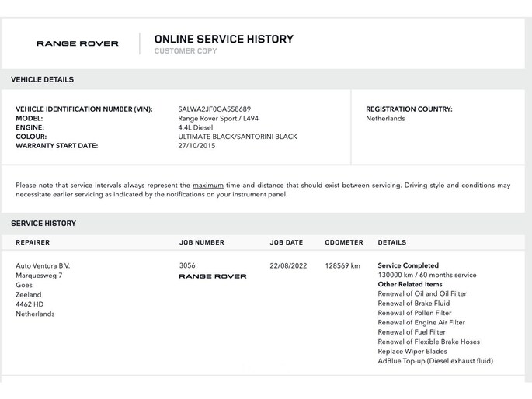Click the Netherlands registration country value
This screenshot has height=399, width=532.
[x=385, y=119]
